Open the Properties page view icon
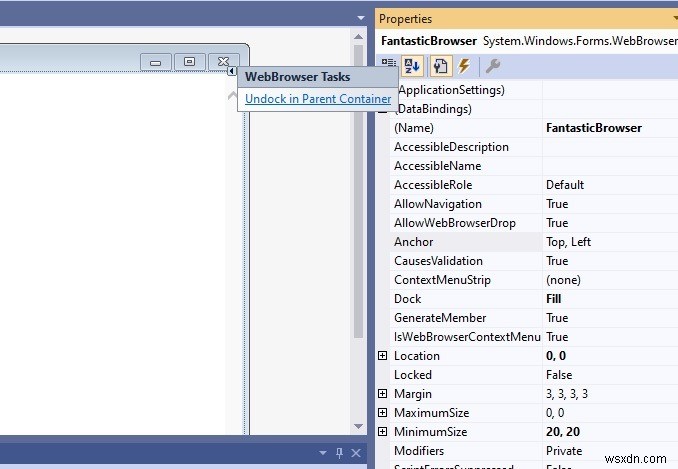The height and width of the screenshot is (469, 678). pos(441,66)
